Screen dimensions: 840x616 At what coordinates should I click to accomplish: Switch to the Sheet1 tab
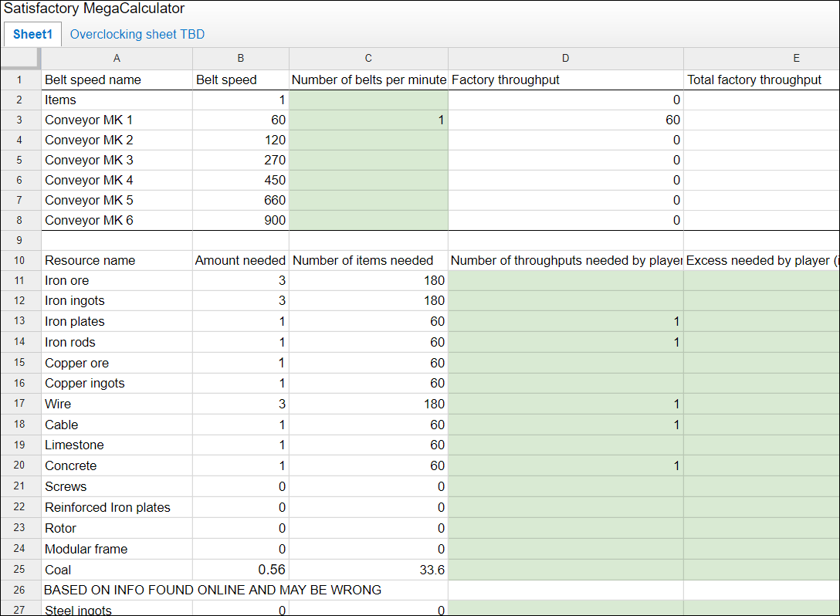32,34
